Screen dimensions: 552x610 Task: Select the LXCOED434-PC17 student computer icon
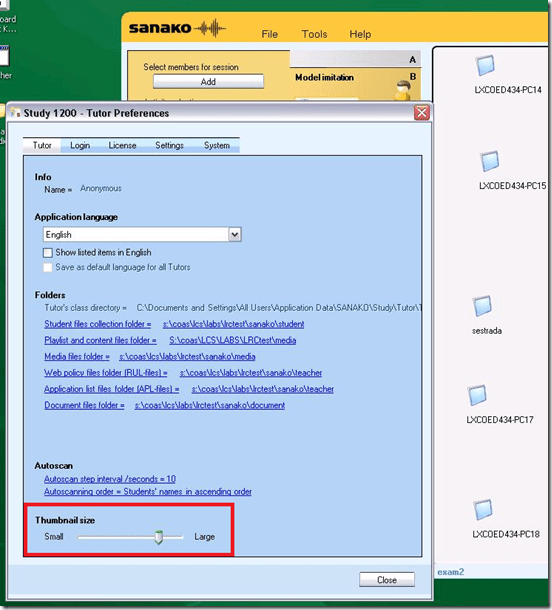click(x=477, y=395)
